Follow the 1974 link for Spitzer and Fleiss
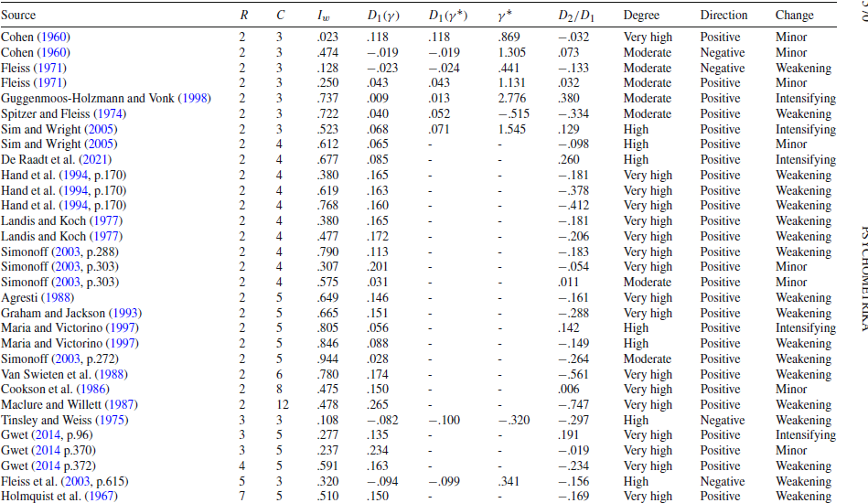Screen dimensions: 868x503 click(110, 114)
